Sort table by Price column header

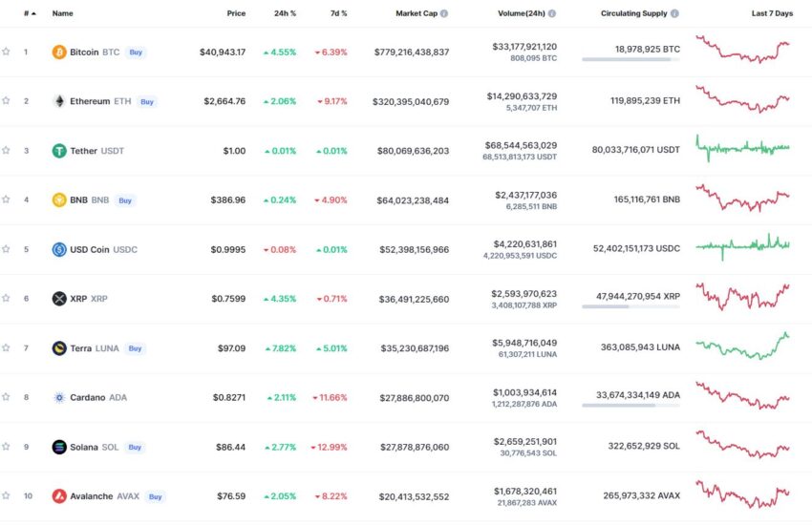(x=236, y=14)
